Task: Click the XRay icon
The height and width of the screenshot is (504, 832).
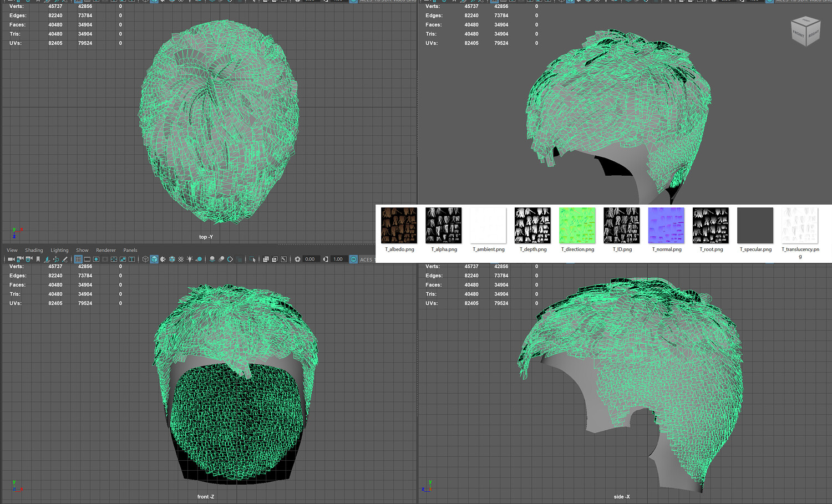Action: click(266, 259)
